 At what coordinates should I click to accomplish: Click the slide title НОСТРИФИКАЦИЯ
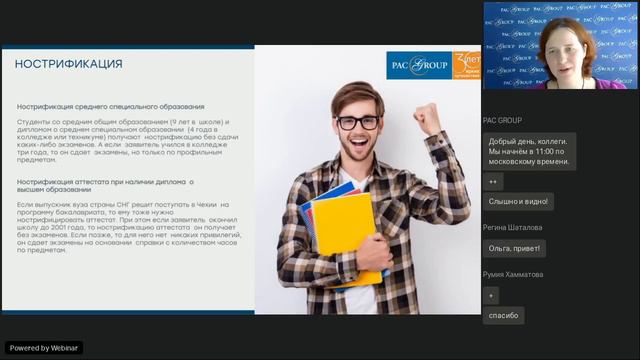pos(69,64)
